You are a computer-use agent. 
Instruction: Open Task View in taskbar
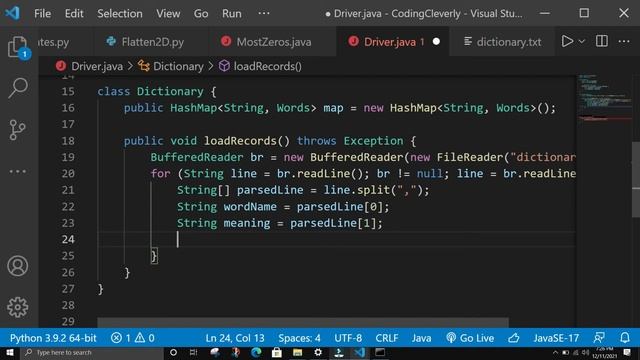pos(193,353)
